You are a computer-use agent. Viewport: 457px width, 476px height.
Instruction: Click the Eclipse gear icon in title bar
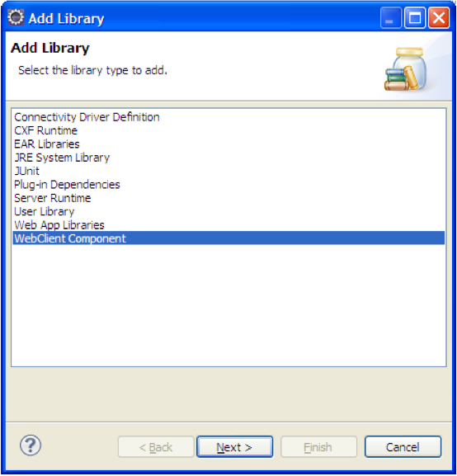coord(16,17)
